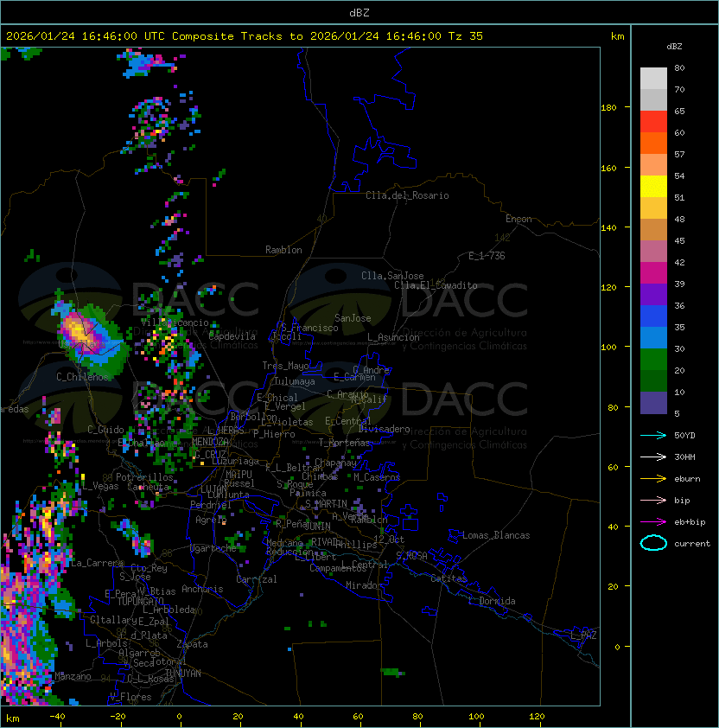Click the 'Potrerillos' map label

coord(144,477)
